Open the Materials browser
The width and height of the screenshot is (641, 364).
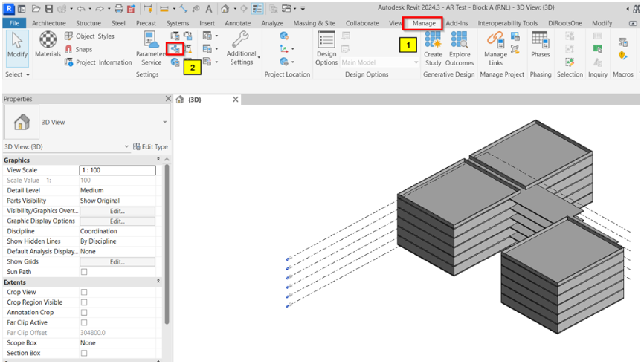click(x=48, y=43)
